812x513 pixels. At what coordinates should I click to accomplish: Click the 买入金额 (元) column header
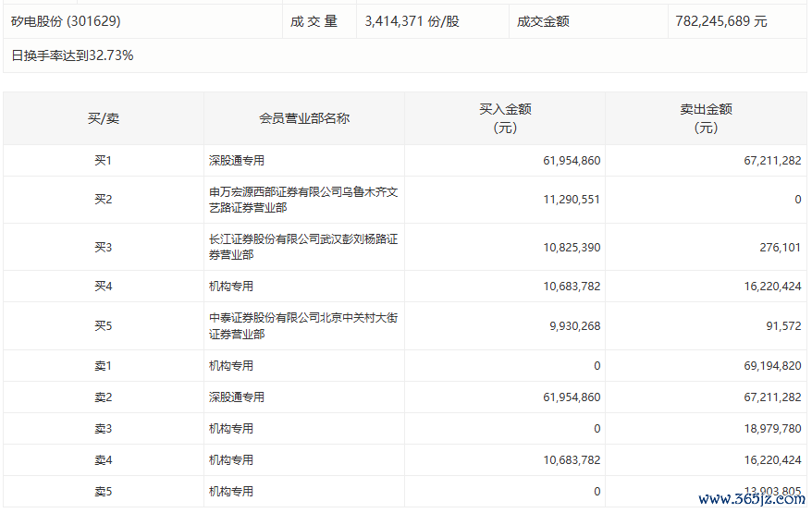point(505,118)
